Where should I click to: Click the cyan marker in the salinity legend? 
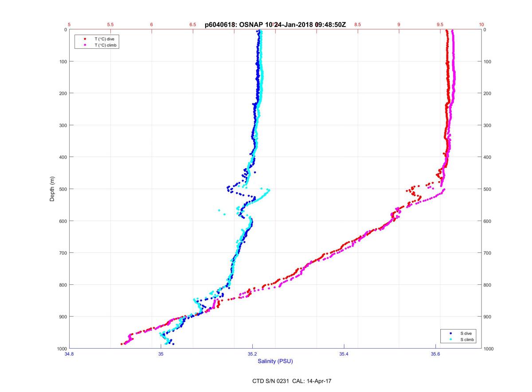pos(450,340)
